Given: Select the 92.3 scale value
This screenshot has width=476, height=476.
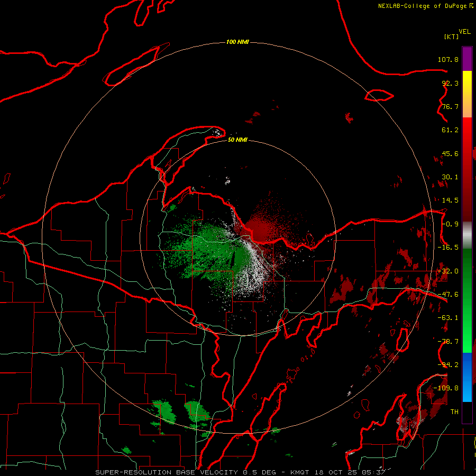Looking at the screenshot, I should pyautogui.click(x=450, y=83).
